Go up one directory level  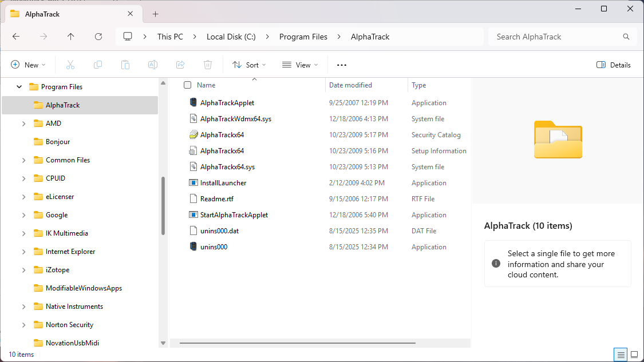point(71,37)
